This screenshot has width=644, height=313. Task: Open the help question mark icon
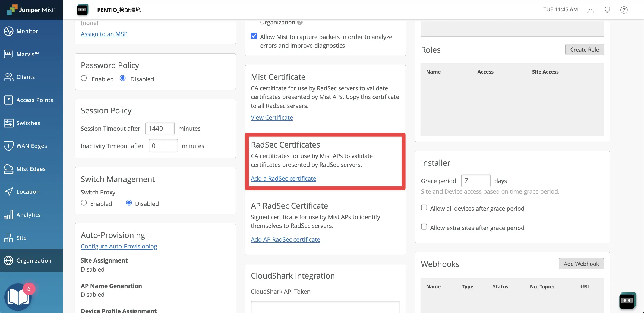pos(624,10)
